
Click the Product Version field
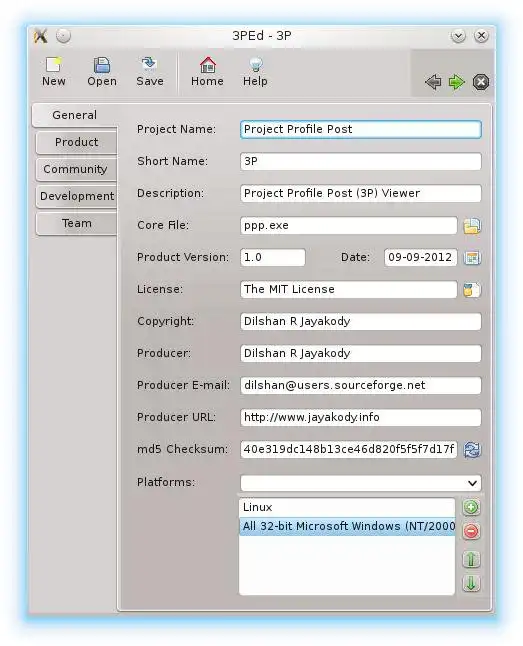[x=273, y=257]
